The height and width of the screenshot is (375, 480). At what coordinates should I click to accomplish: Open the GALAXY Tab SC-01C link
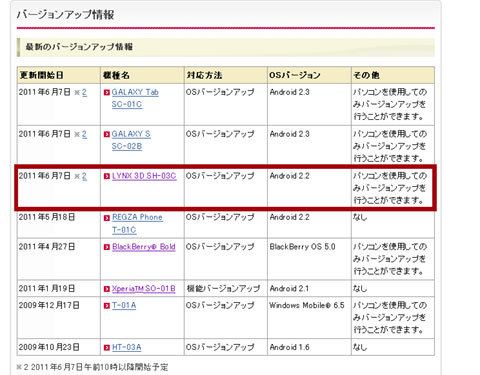(x=135, y=98)
